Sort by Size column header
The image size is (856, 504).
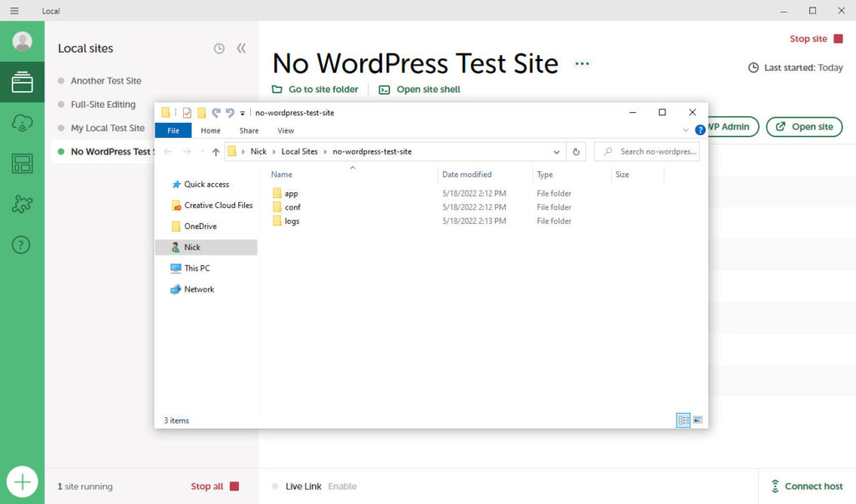622,174
